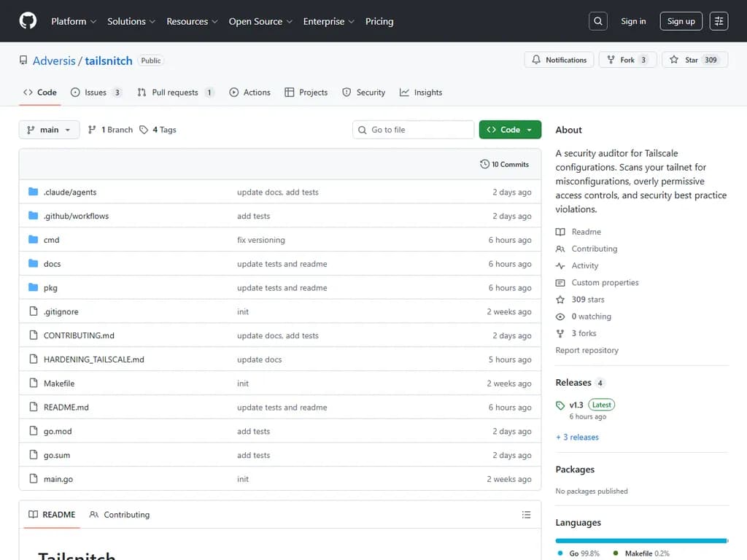Image resolution: width=747 pixels, height=560 pixels.
Task: Click the GitHub logo icon
Action: [28, 21]
